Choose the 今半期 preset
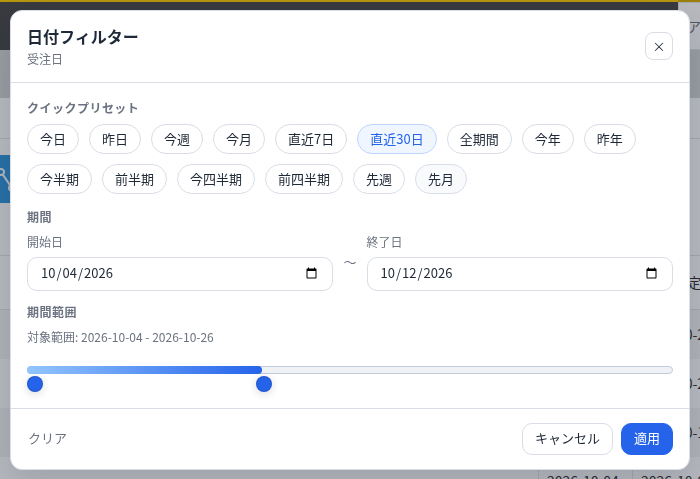Viewport: 700px width, 479px height. (x=59, y=179)
